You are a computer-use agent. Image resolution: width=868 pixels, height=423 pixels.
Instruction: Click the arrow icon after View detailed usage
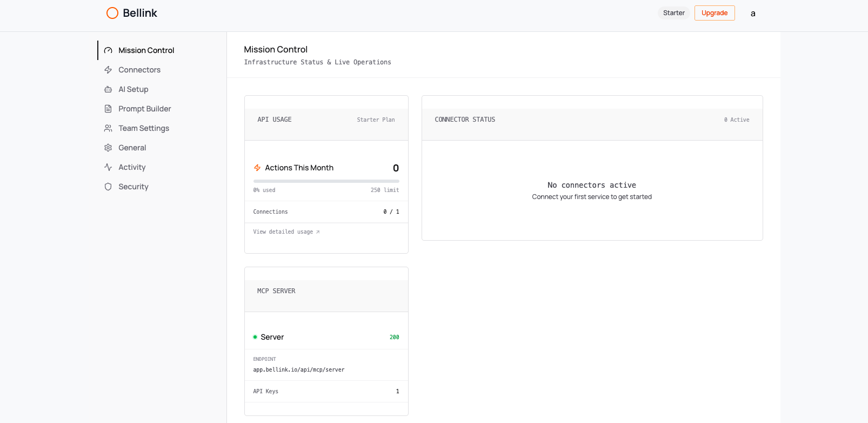318,232
